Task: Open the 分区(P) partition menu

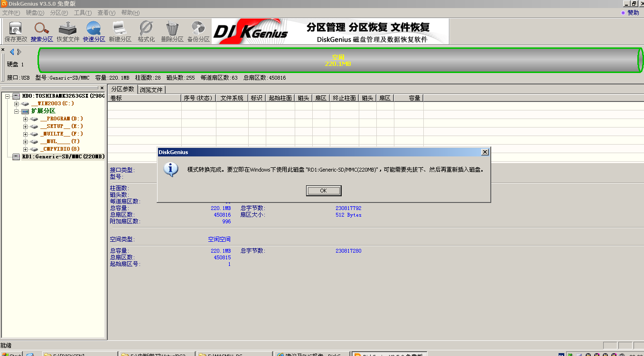Action: tap(59, 13)
